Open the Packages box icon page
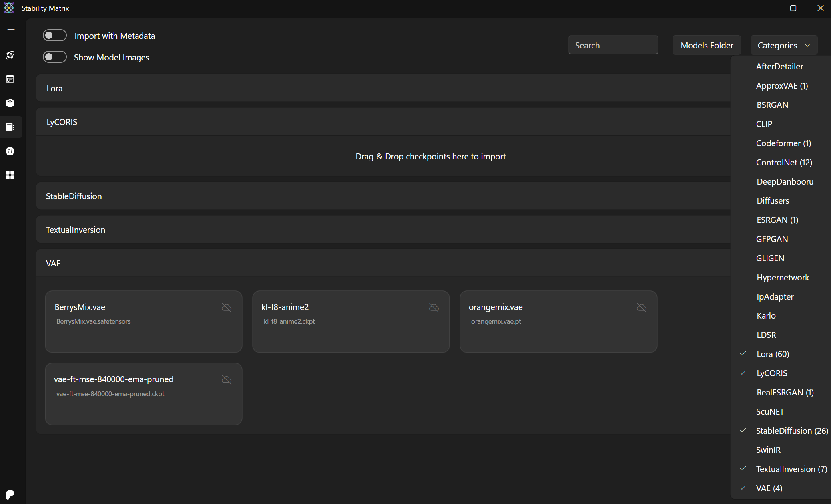Screen dimensions: 831x504 coord(10,103)
